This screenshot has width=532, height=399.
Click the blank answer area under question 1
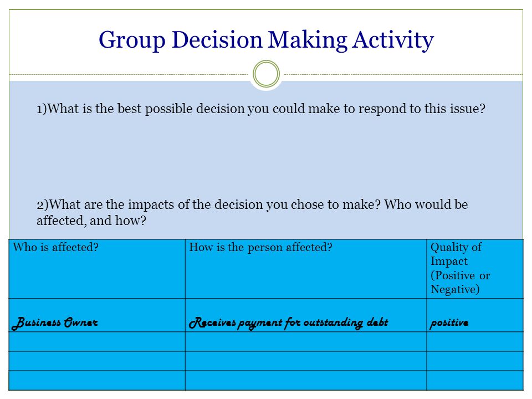(266, 156)
